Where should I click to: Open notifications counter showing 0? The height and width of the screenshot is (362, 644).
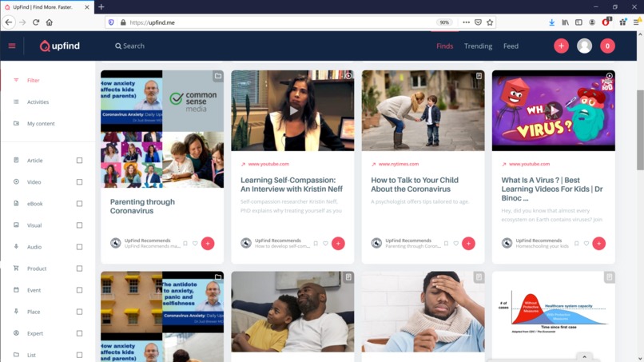tap(607, 46)
